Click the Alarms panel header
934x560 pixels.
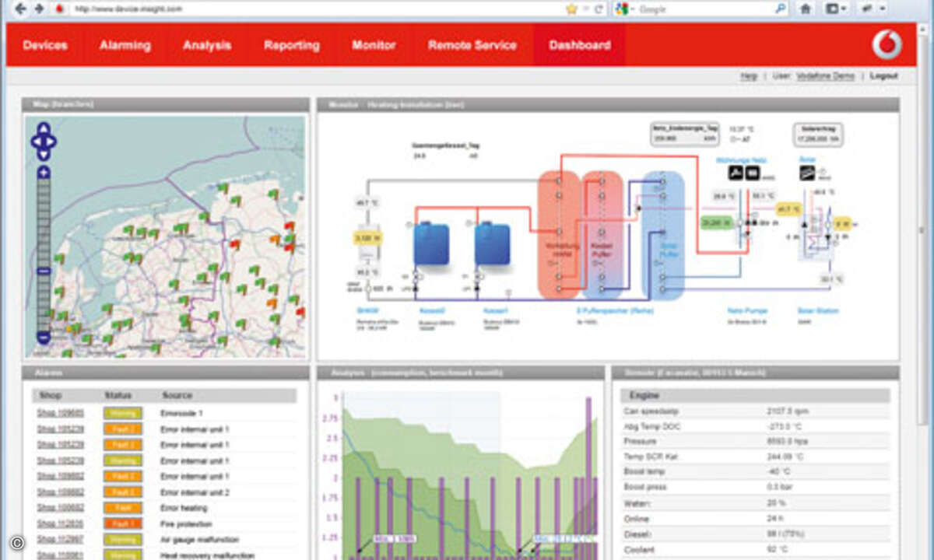[x=166, y=373]
